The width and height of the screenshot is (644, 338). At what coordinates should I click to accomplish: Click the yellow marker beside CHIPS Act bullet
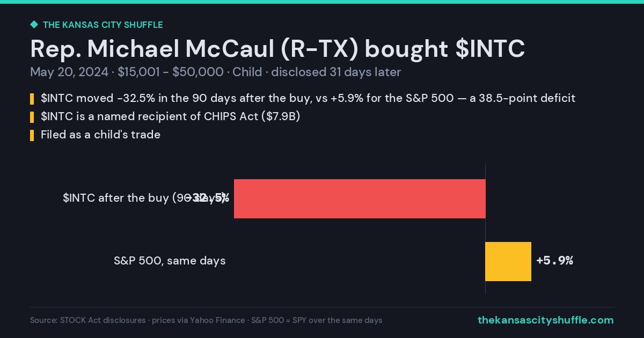pyautogui.click(x=32, y=117)
